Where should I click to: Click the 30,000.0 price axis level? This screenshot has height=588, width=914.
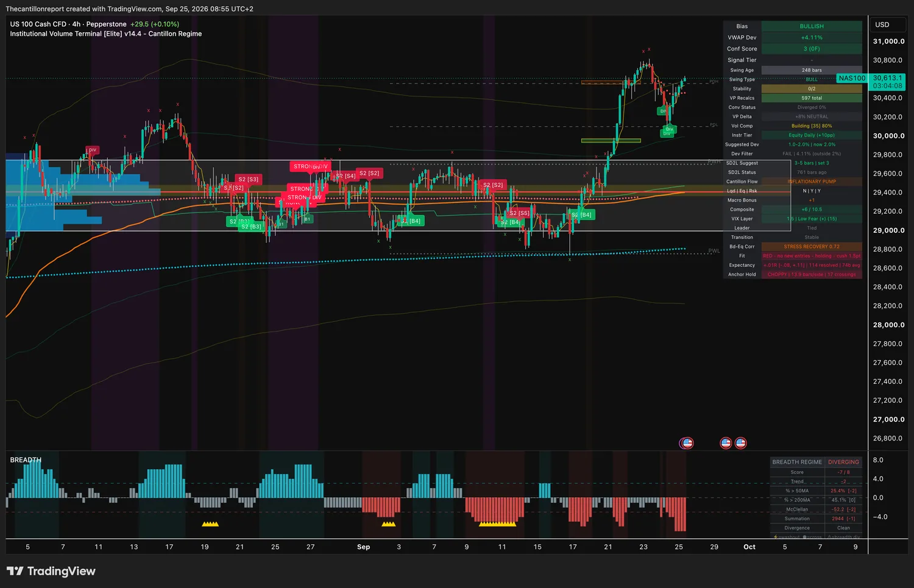tap(889, 136)
